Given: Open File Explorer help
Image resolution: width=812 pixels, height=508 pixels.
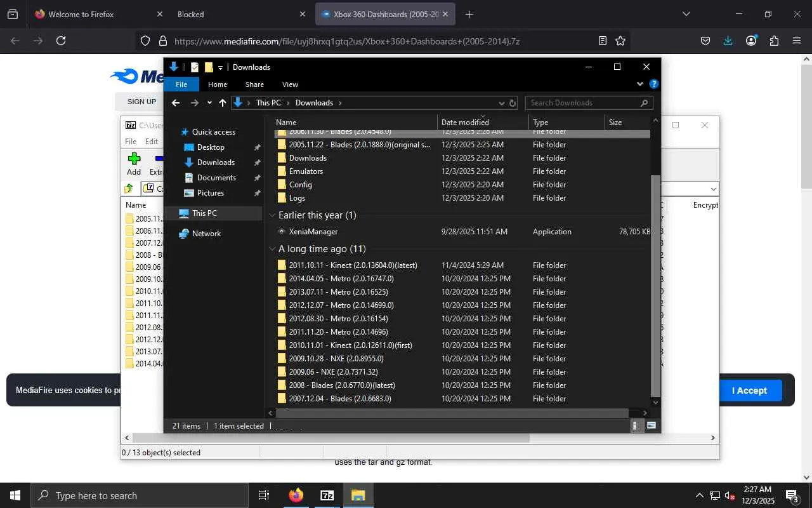Looking at the screenshot, I should 654,84.
